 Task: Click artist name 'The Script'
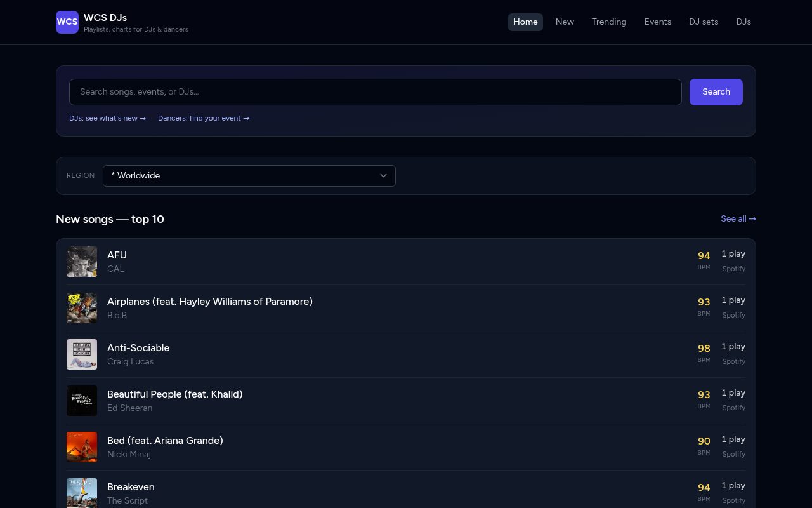tap(128, 501)
